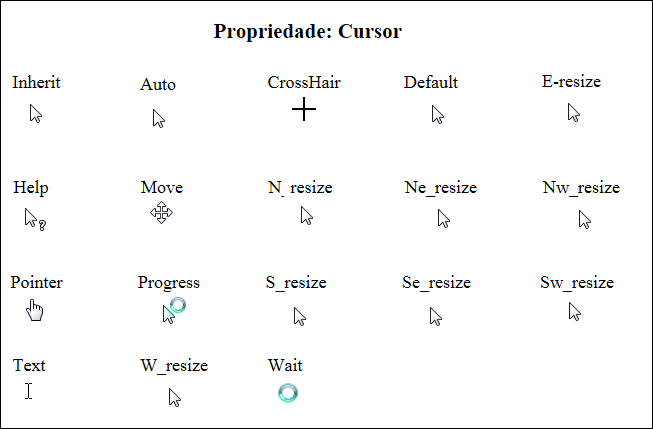Click the crosshair plus cursor icon
The height and width of the screenshot is (429, 653).
pos(304,109)
